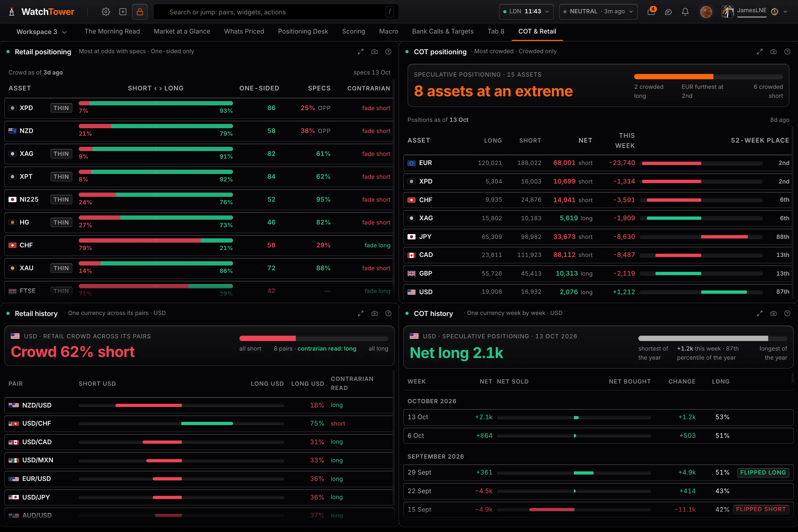Take snapshot of Retail positioning widget
This screenshot has height=532, width=798.
click(x=375, y=52)
